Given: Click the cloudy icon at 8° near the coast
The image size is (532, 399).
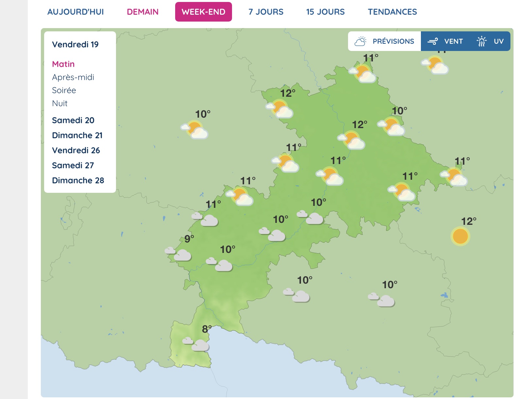Looking at the screenshot, I should 196,344.
